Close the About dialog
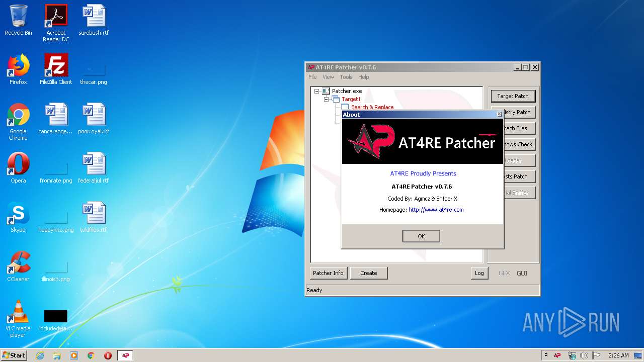 499,115
